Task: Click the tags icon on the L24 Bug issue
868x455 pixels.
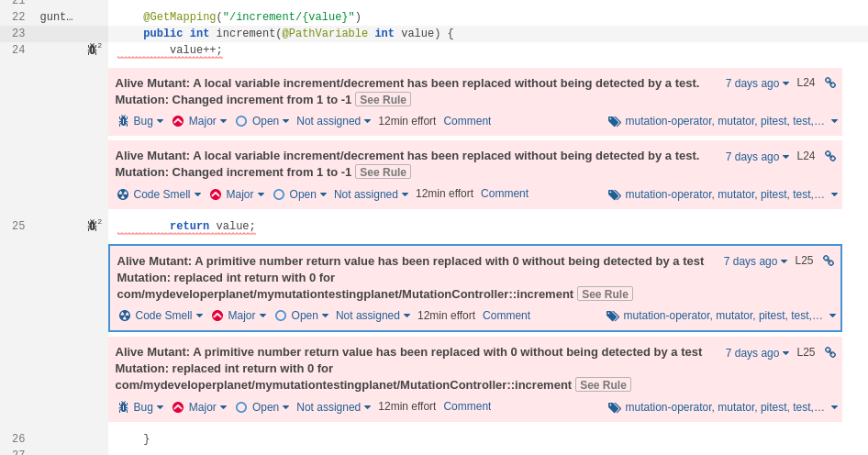Action: point(615,121)
